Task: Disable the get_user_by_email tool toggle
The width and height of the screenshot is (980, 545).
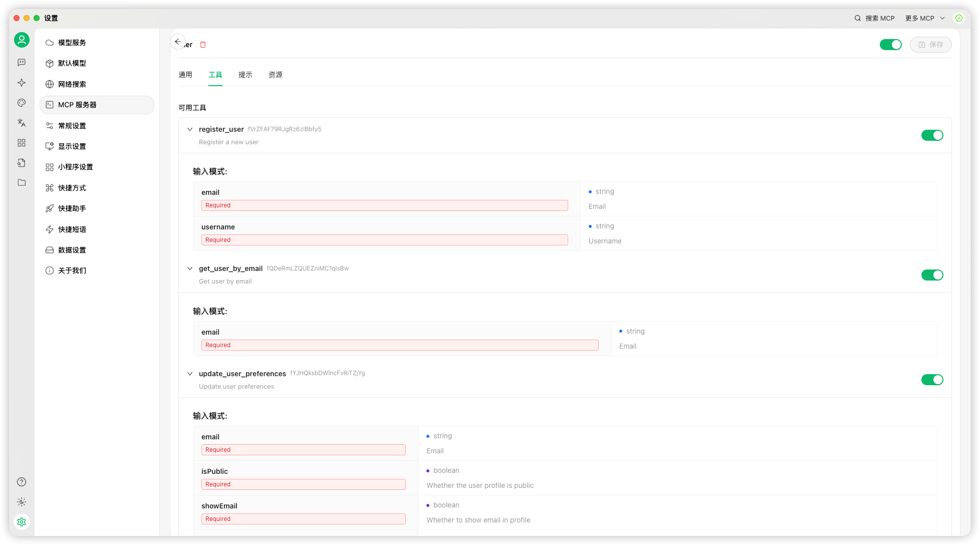Action: click(932, 275)
